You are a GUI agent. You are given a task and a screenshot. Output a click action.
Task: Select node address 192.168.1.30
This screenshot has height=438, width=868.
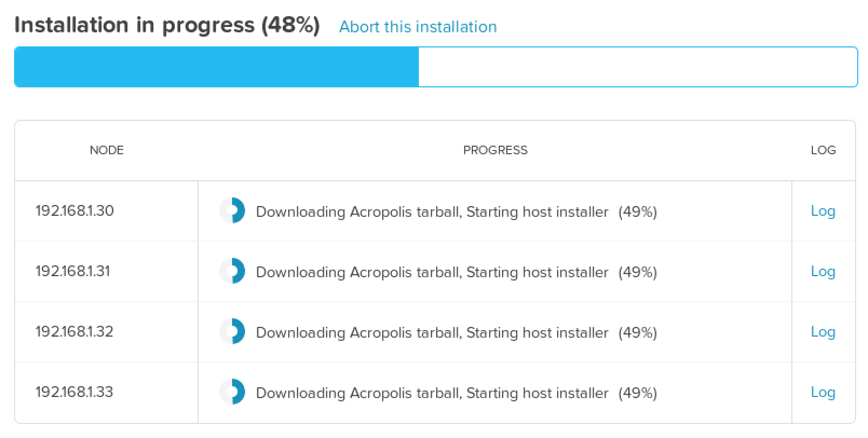click(74, 211)
